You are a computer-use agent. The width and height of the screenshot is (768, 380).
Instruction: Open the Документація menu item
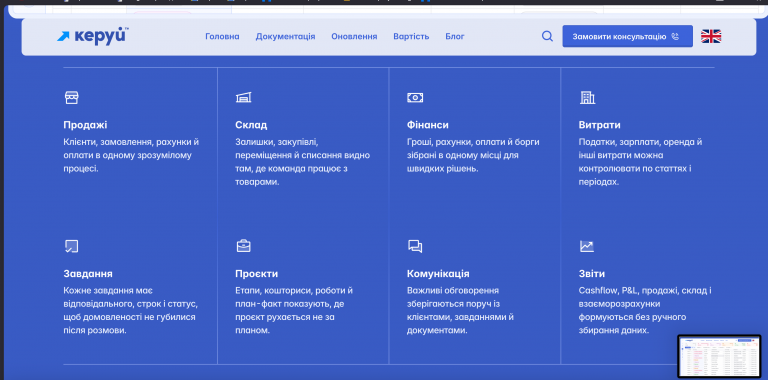point(286,36)
